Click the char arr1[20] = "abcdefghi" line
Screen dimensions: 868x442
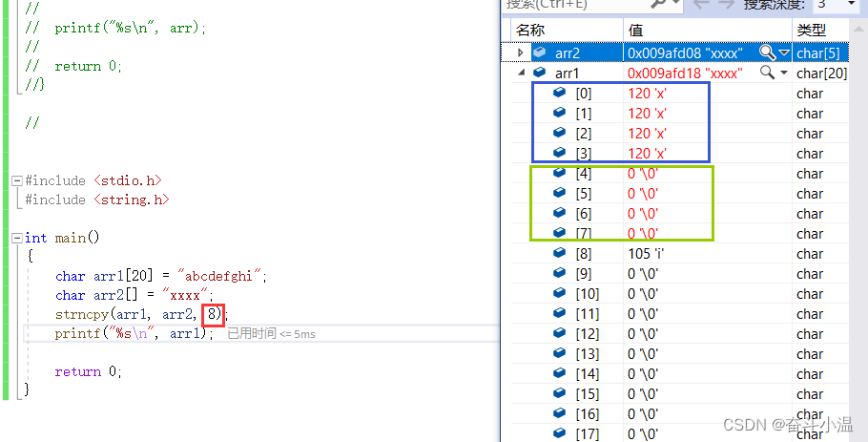click(x=161, y=276)
